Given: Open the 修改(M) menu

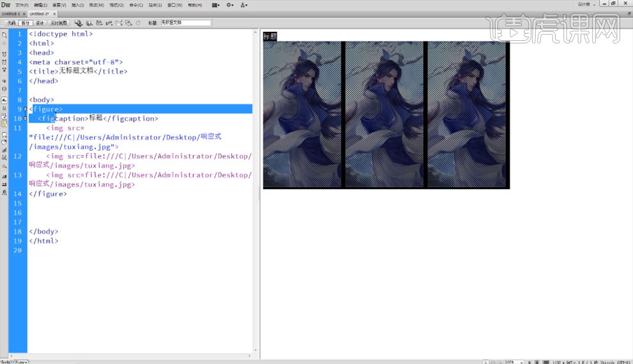Looking at the screenshot, I should click(97, 5).
